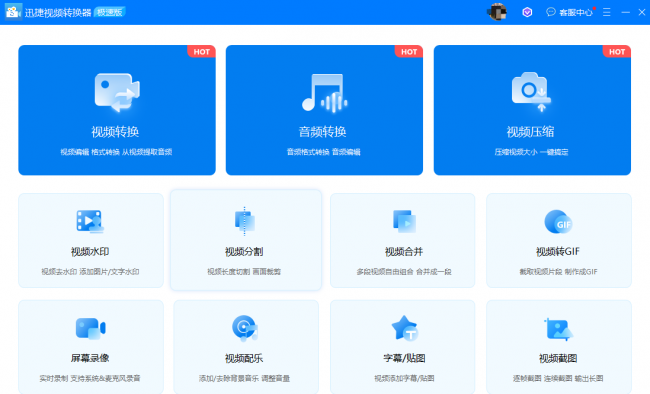Click HOT badge on 视频转换 card

(x=201, y=51)
